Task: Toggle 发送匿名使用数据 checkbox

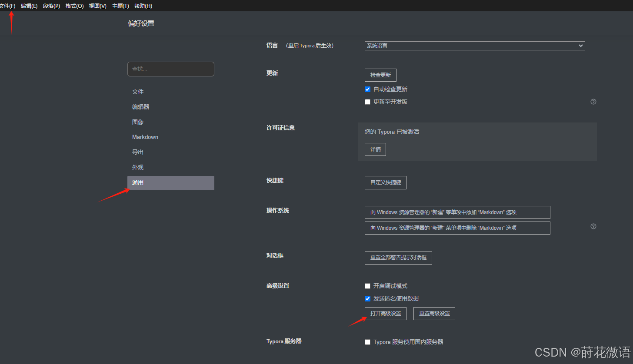Action: pyautogui.click(x=368, y=298)
